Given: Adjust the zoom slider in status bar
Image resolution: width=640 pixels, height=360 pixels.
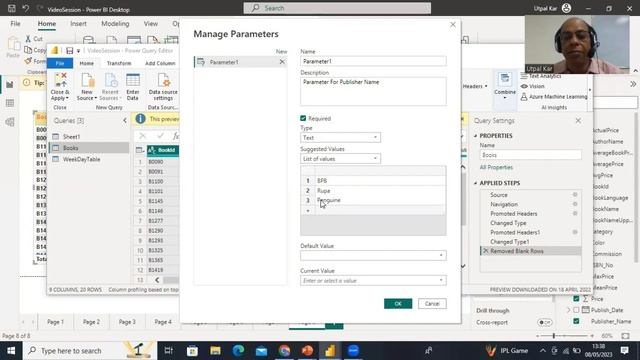Looking at the screenshot, I should (x=554, y=336).
